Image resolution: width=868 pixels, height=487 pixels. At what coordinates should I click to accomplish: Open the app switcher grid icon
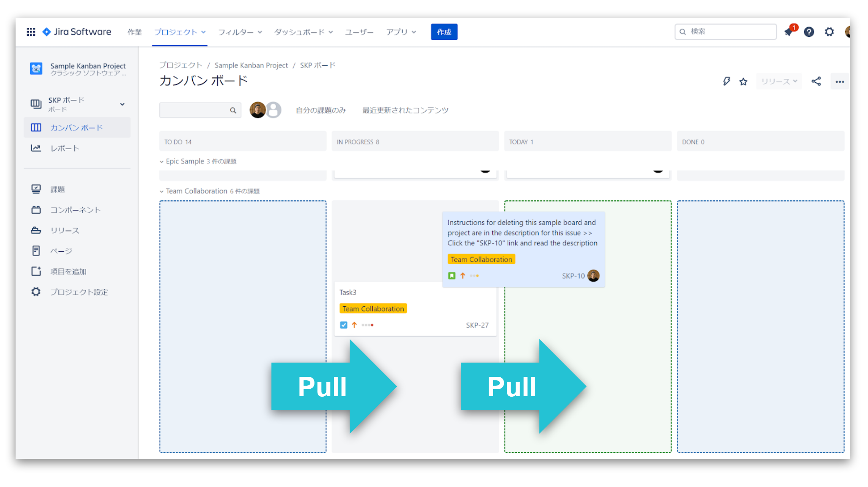[x=31, y=32]
